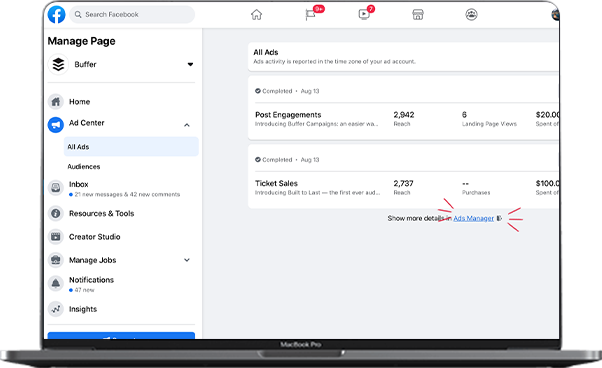The width and height of the screenshot is (602, 368).
Task: Open the Groups icon in top bar
Action: click(471, 15)
